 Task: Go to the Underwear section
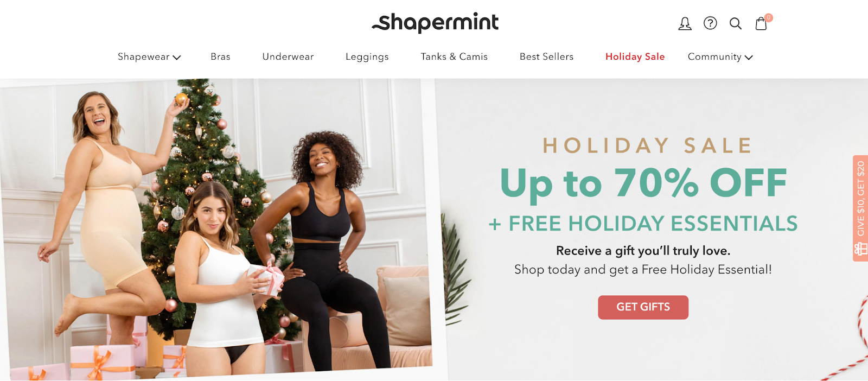[288, 56]
